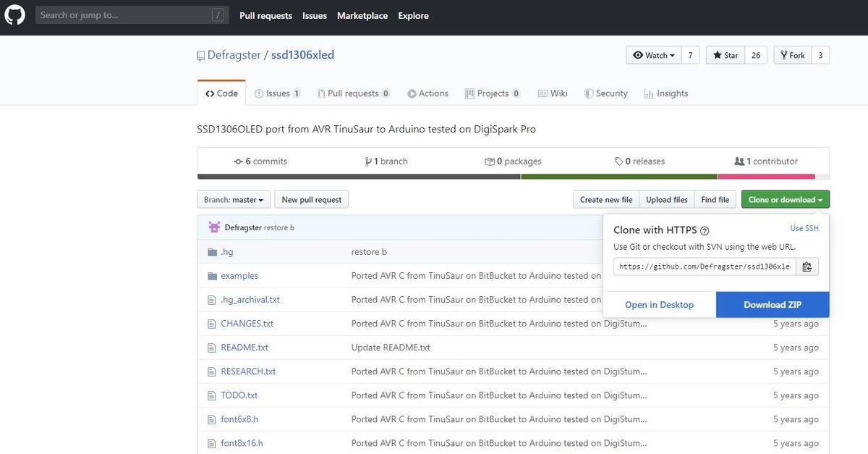
Task: Open the Defragster owner link
Action: tap(234, 55)
